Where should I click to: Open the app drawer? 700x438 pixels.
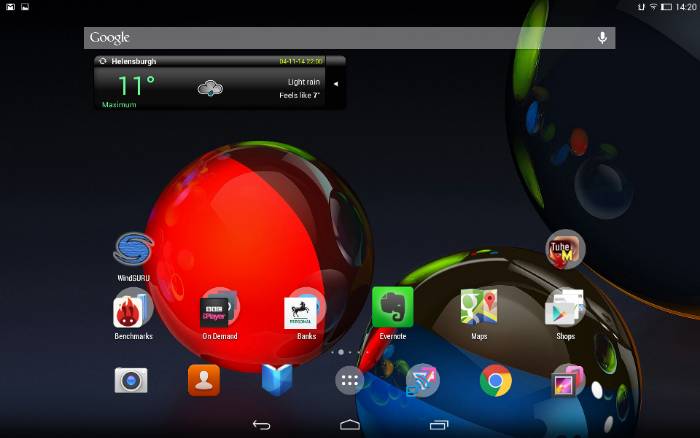(x=350, y=380)
